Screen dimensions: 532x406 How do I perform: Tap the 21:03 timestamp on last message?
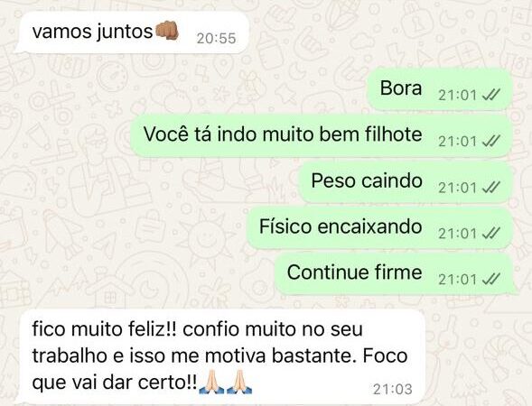click(393, 389)
